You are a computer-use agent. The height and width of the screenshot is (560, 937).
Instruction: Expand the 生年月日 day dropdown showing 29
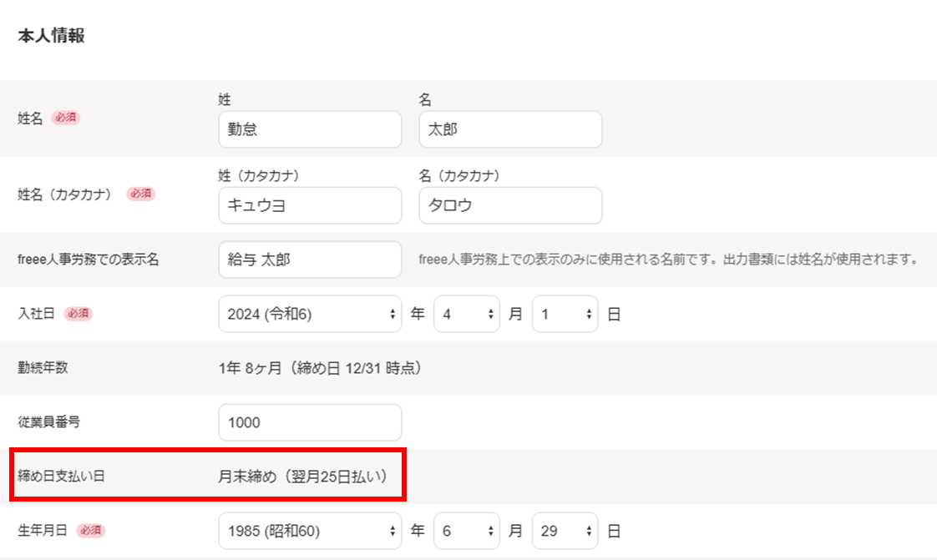pyautogui.click(x=565, y=531)
